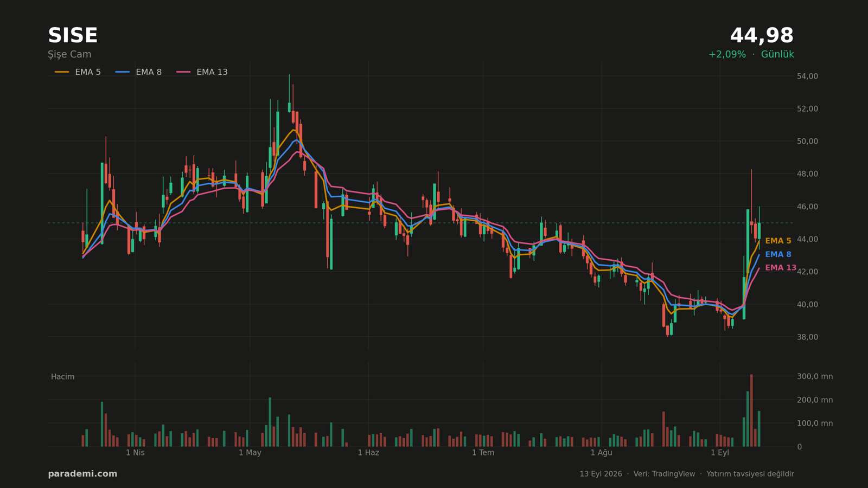
Task: Click the 40,00 price axis label
Action: pos(807,304)
